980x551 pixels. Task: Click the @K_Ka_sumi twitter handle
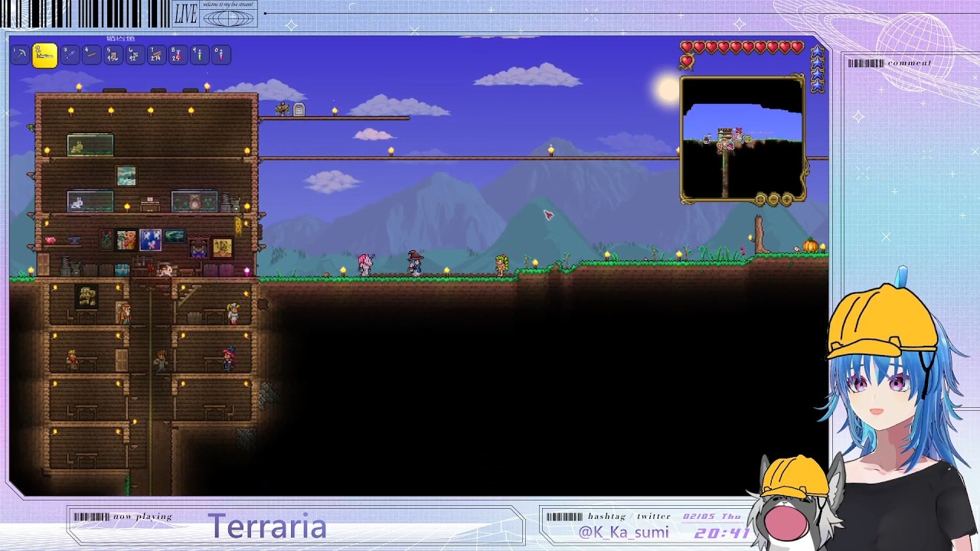click(623, 532)
